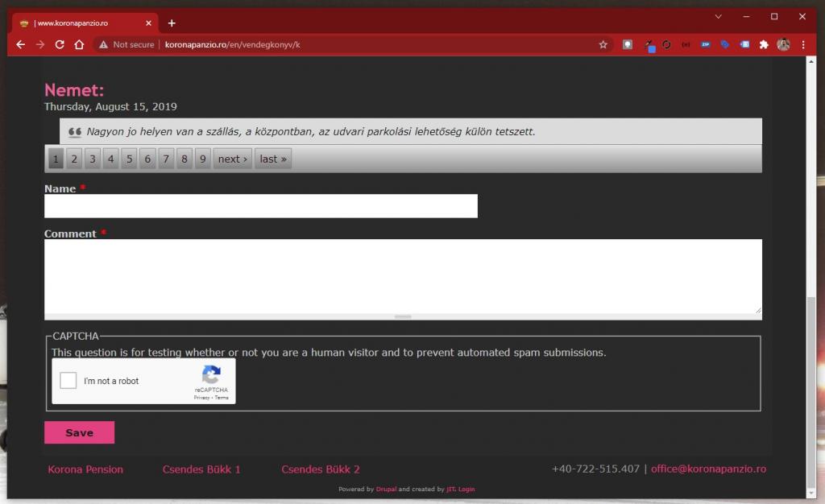The width and height of the screenshot is (825, 504).
Task: Close the koronapanzio.ro tab
Action: 148,23
